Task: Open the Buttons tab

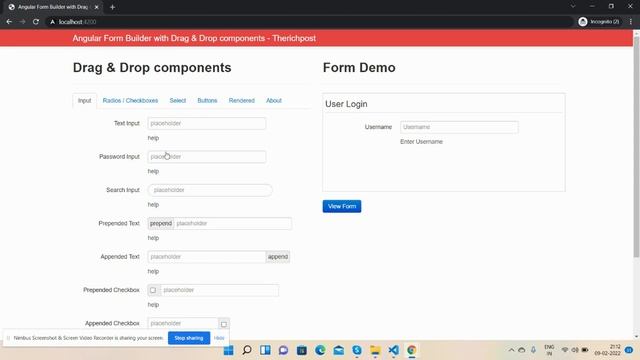Action: click(207, 100)
